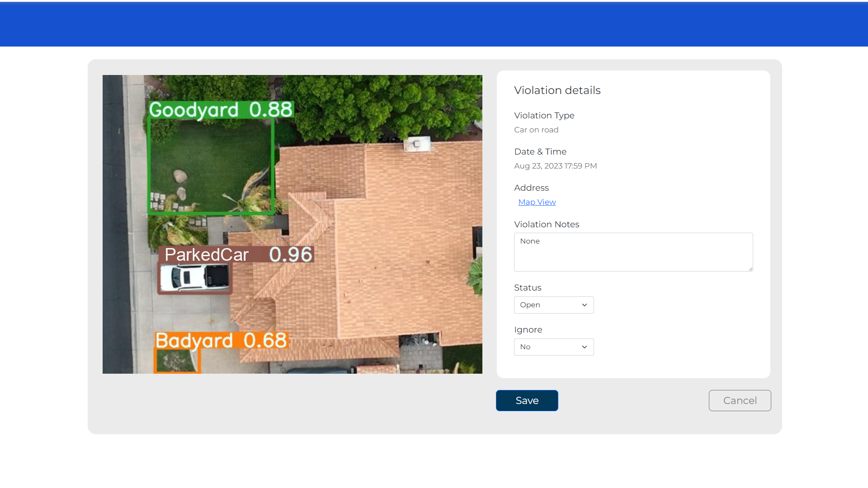Click the Badyard 0.68 detection label
The image size is (868, 488).
tap(221, 341)
